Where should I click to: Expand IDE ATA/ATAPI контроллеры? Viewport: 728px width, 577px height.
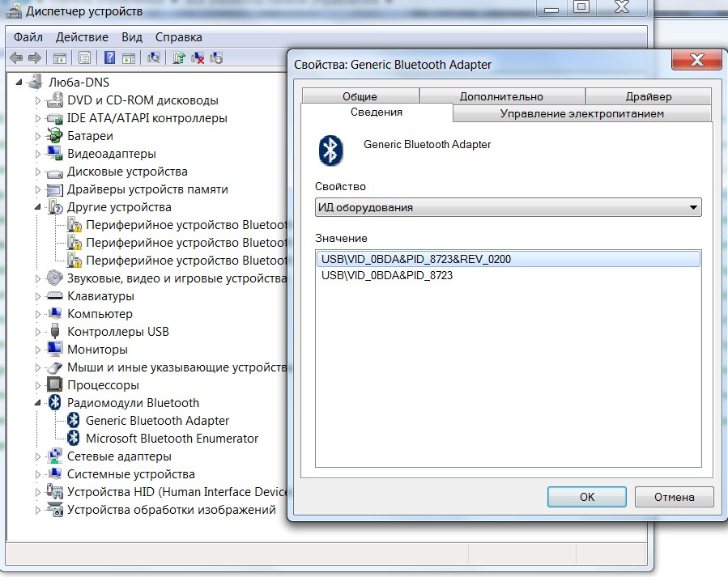tap(38, 118)
